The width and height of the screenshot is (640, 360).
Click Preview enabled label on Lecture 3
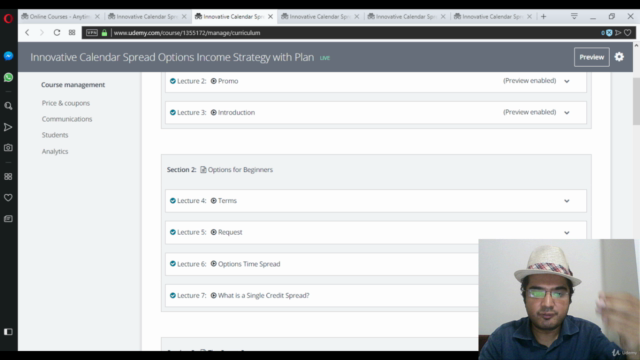point(529,112)
